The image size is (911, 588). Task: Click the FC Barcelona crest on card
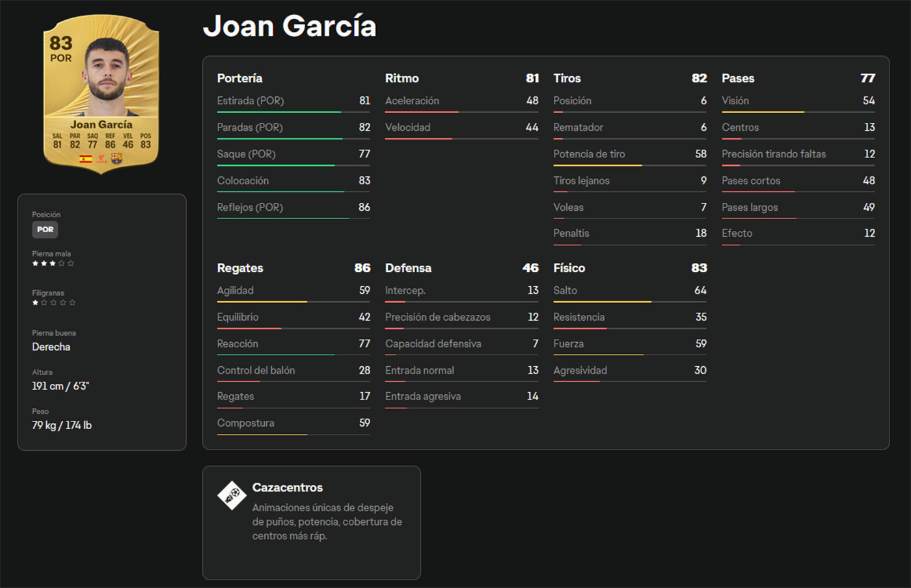pos(116,159)
